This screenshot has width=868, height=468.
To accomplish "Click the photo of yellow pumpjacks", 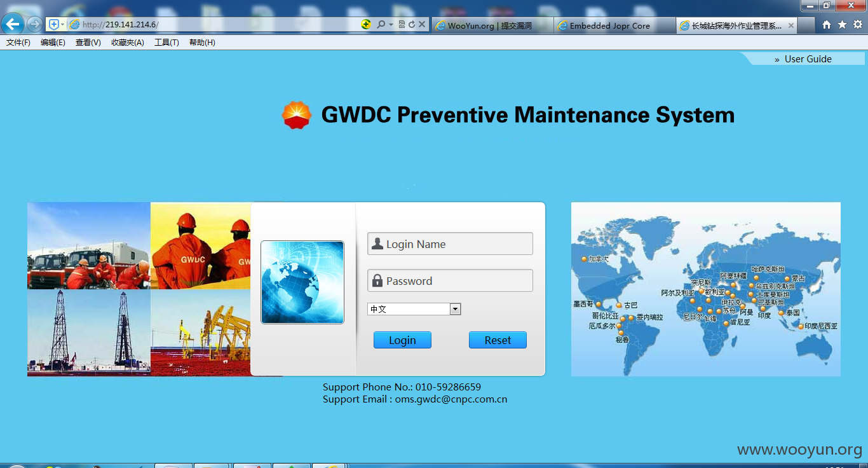I will (x=201, y=333).
